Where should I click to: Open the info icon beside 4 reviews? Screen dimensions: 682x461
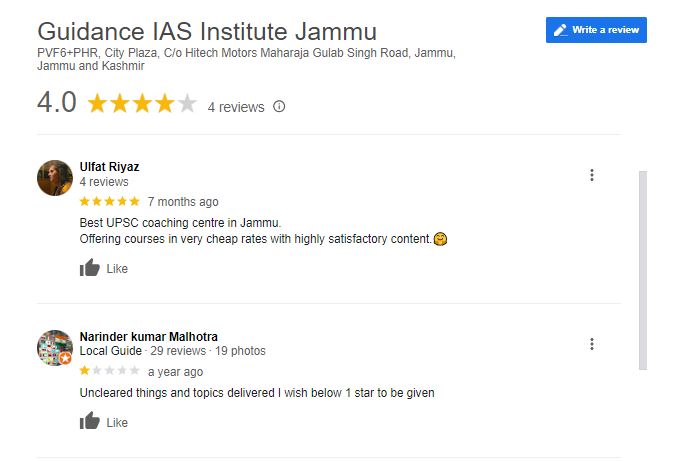[279, 106]
